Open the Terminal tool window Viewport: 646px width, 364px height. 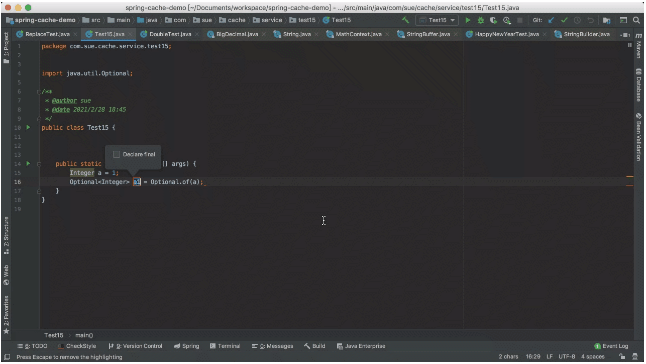coord(225,346)
